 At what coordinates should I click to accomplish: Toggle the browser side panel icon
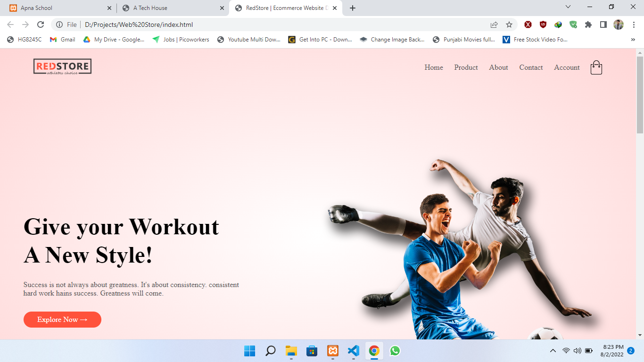603,25
